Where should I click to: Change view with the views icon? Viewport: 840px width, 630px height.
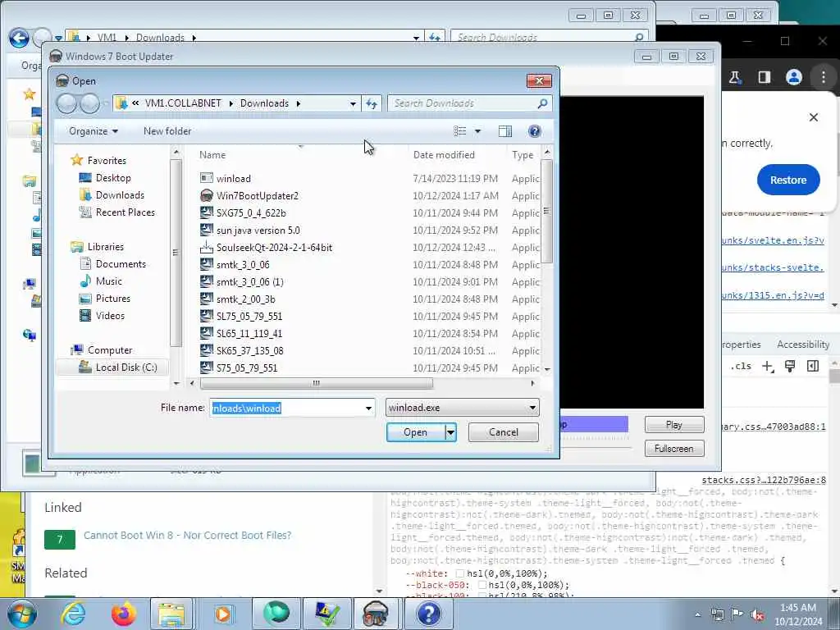click(459, 131)
